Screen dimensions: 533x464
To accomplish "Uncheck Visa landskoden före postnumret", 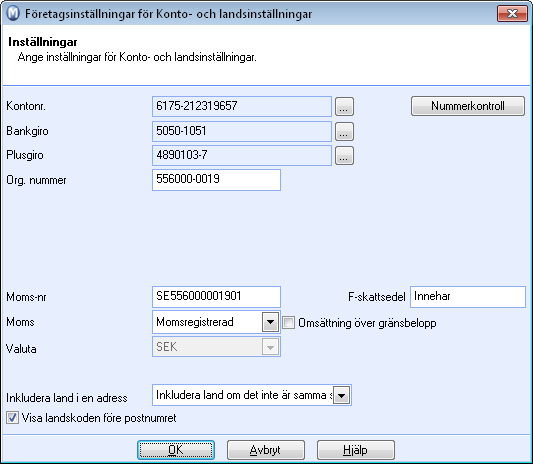I will coord(12,418).
